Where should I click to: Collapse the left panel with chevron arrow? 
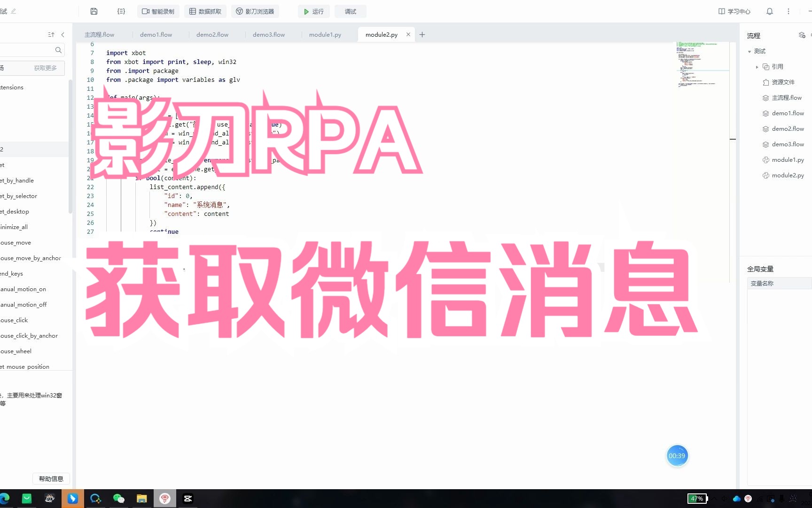(x=63, y=35)
